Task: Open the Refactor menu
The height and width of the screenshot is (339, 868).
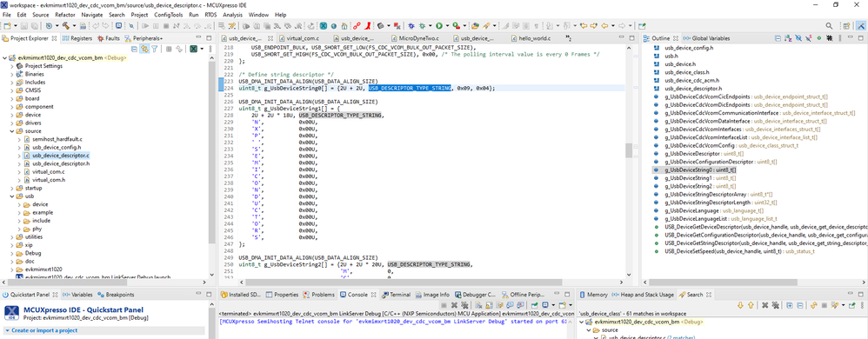Action: pyautogui.click(x=65, y=15)
